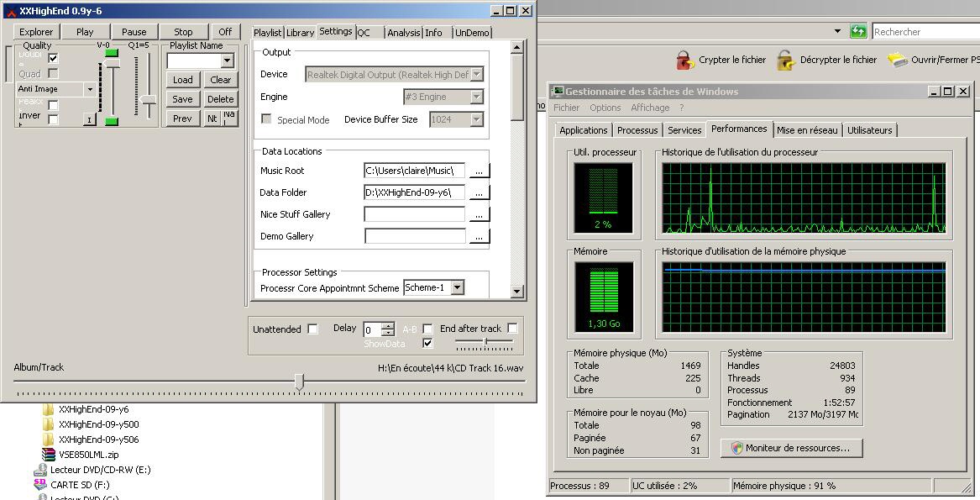
Task: Click the Lecteur DVD/CD-RW (E:) drive icon
Action: coord(40,470)
